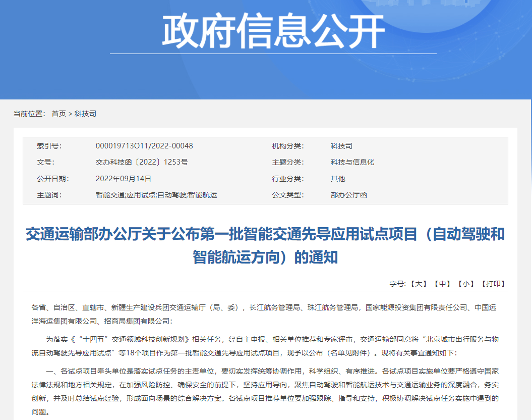Click the document number 交办科技函〔2022〕1253号

(x=142, y=162)
